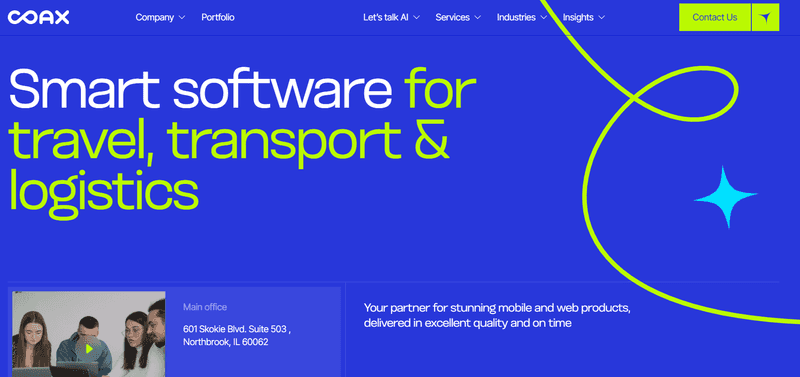Click the Contact Us button
Screen dimensions: 800x377
[x=715, y=17]
